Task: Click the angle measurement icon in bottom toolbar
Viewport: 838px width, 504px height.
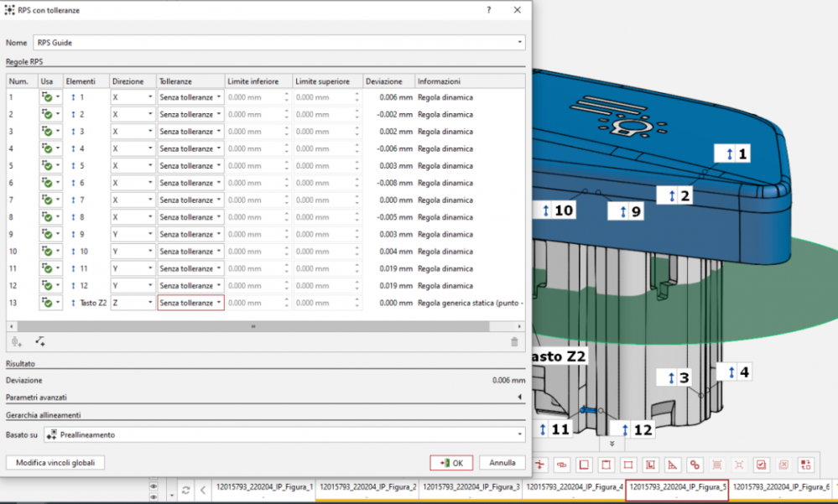Action: (x=673, y=464)
